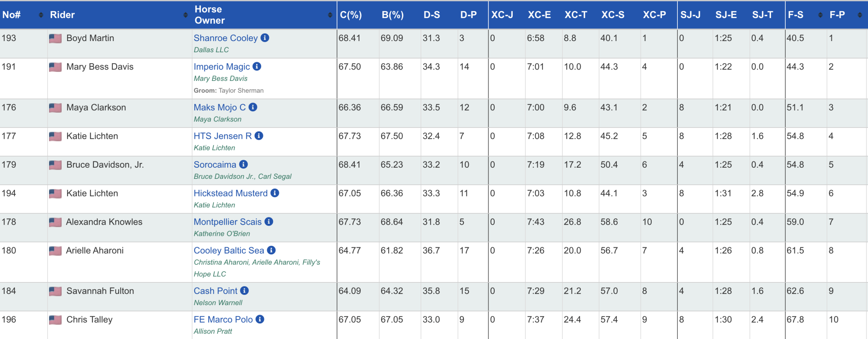Screen dimensions: 868x339
Task: Open FE Marco Polo info icon
Action: click(260, 319)
